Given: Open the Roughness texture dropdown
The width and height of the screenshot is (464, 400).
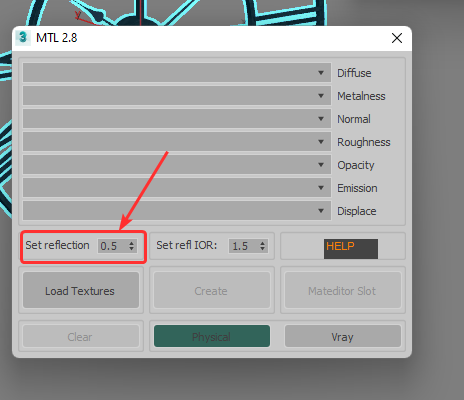Looking at the screenshot, I should tap(177, 142).
